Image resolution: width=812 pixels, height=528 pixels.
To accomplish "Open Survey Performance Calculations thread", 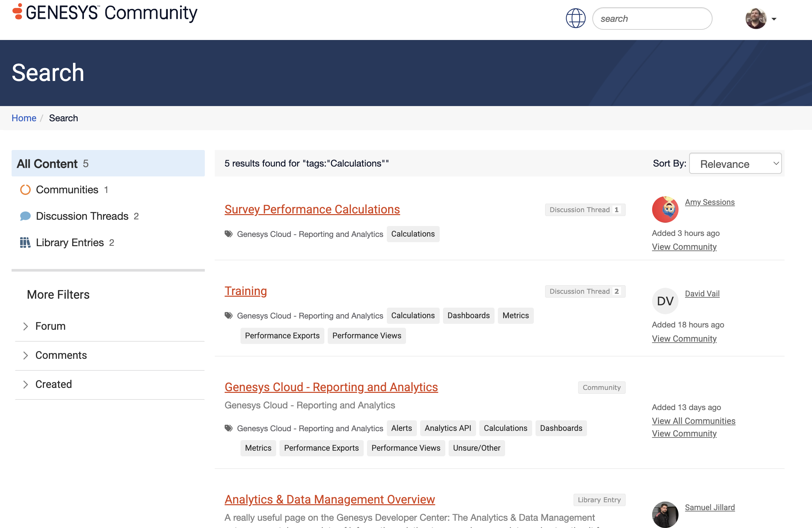I will click(x=312, y=209).
